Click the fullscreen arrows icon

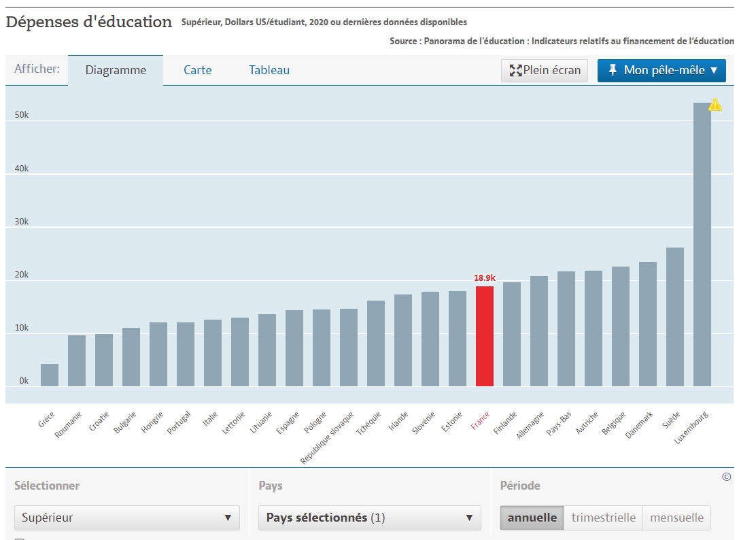tap(515, 70)
